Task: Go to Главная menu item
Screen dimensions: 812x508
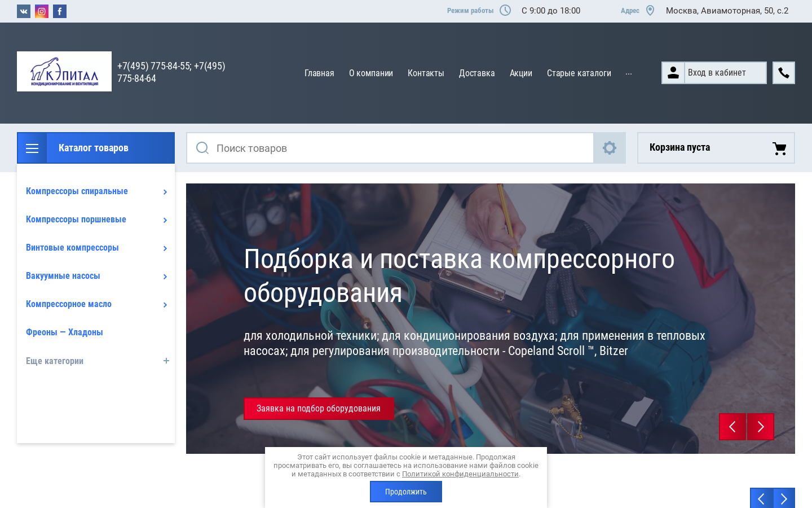Action: point(319,73)
